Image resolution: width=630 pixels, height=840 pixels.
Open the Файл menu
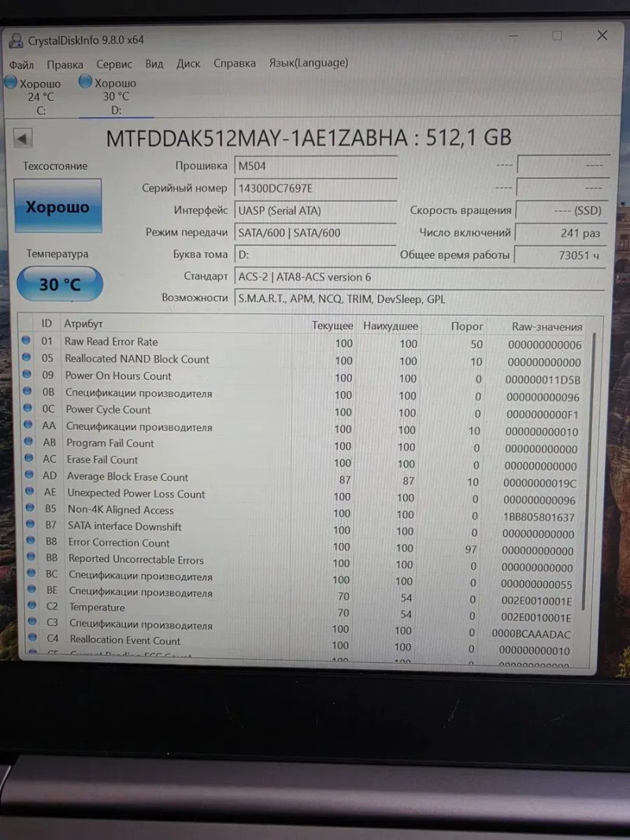21,65
